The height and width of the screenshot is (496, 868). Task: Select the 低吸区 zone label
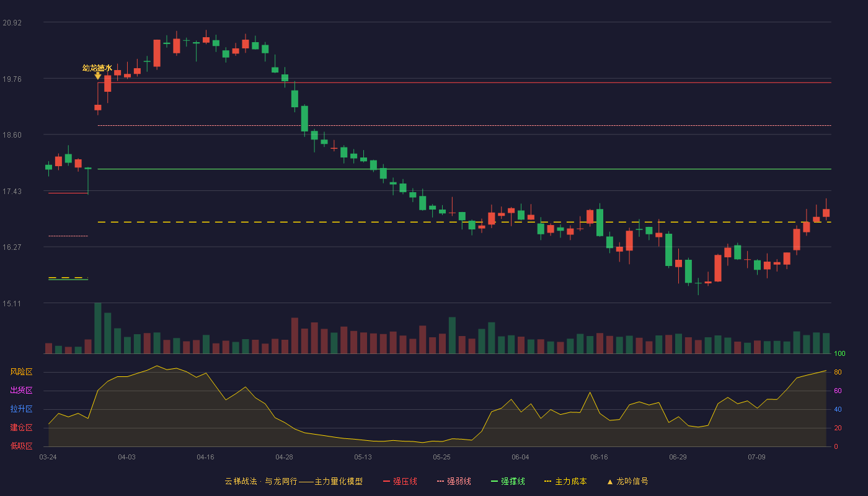pos(21,446)
